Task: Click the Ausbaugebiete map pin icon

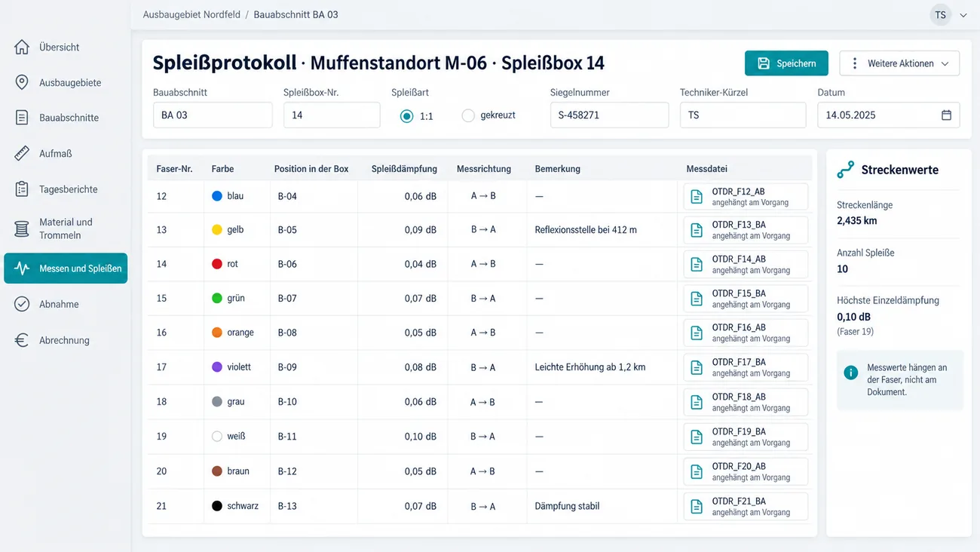Action: [x=22, y=82]
